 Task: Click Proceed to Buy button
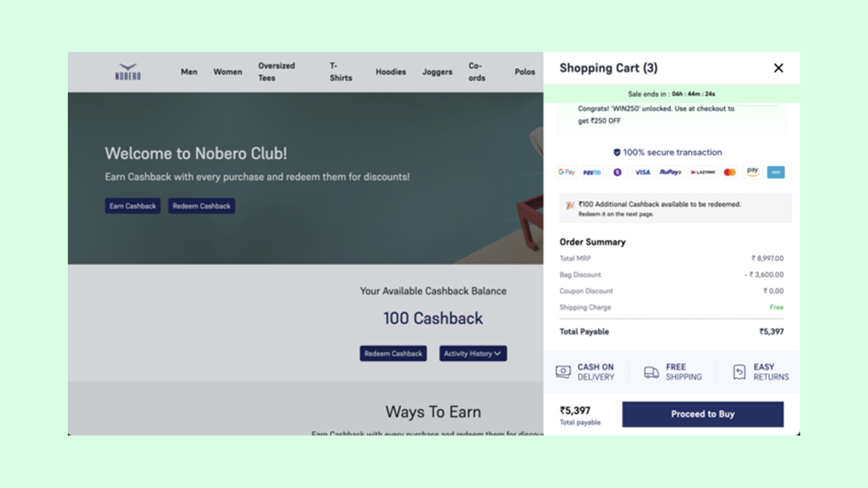[703, 414]
